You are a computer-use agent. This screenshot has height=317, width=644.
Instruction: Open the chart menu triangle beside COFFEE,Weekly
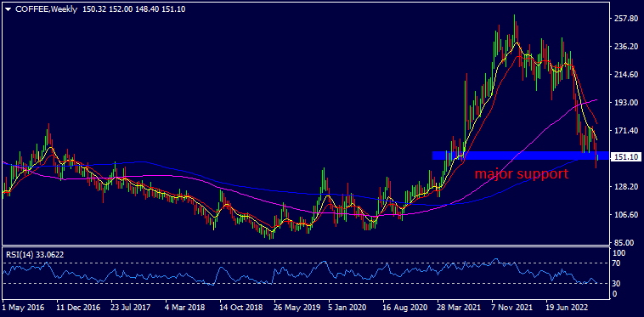click(x=8, y=9)
